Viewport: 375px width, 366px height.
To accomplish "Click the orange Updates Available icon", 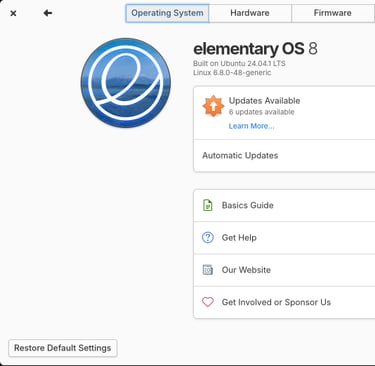I will tap(213, 106).
